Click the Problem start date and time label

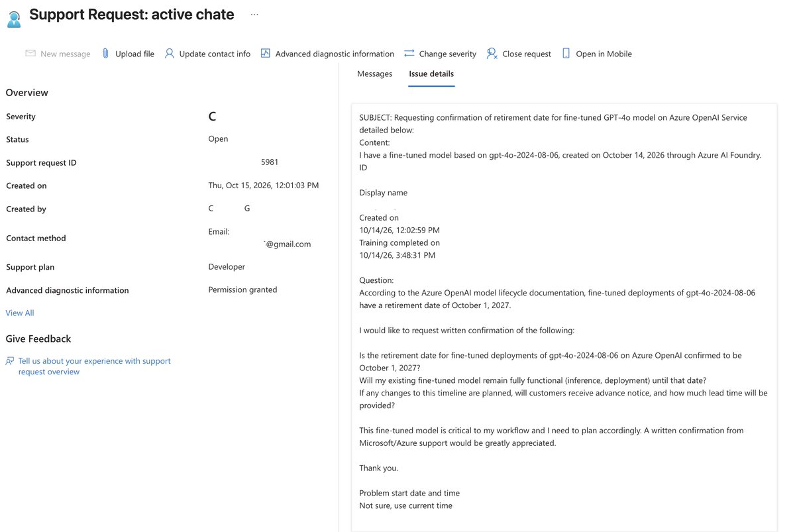coord(409,493)
